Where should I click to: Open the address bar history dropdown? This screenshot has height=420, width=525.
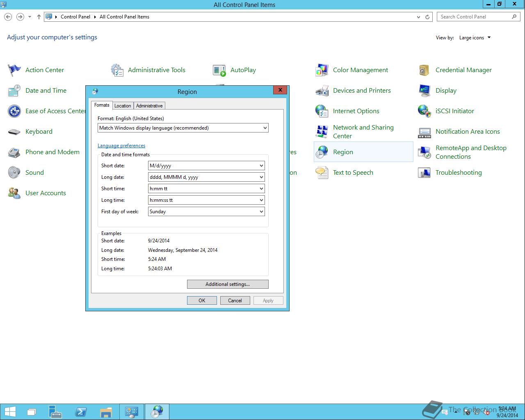[418, 17]
